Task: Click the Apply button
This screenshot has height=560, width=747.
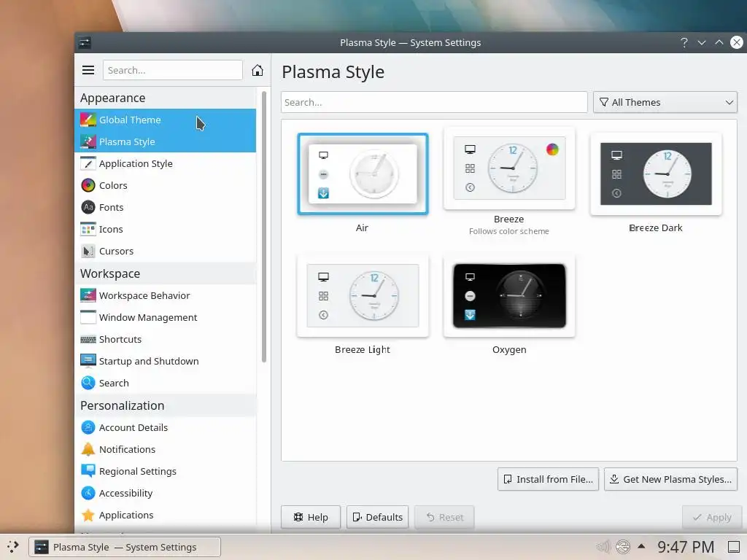Action: (x=712, y=517)
